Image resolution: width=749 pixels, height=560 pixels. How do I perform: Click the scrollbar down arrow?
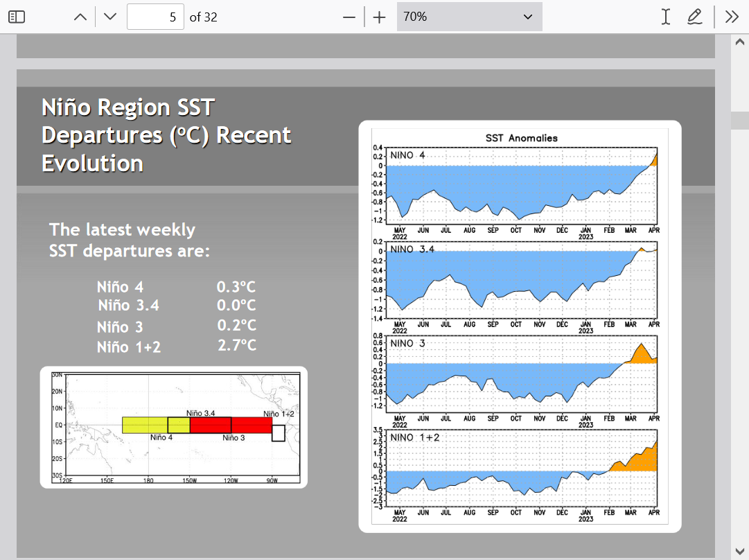click(739, 551)
